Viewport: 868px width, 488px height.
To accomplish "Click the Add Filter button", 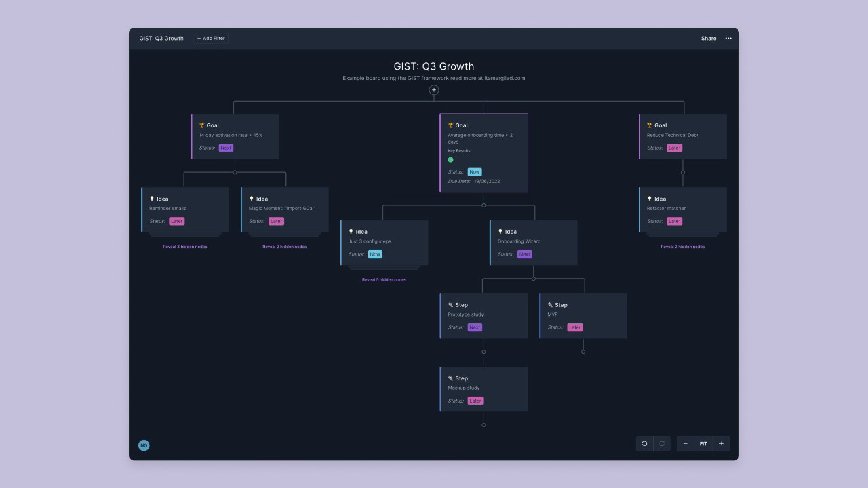I will coord(211,39).
